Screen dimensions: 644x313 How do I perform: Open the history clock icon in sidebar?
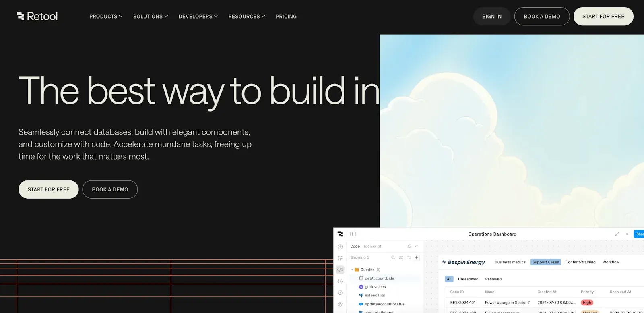click(x=340, y=293)
